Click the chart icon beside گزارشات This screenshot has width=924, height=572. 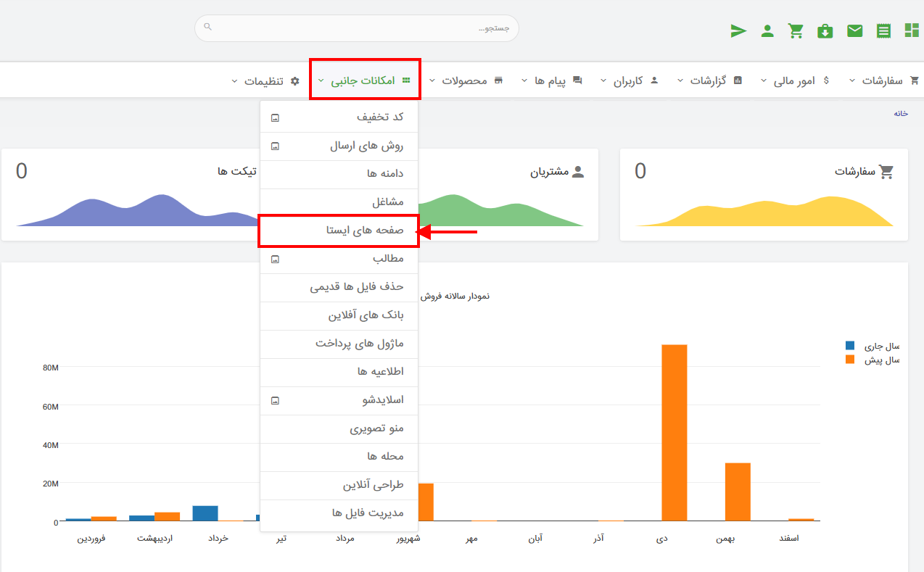(x=738, y=80)
